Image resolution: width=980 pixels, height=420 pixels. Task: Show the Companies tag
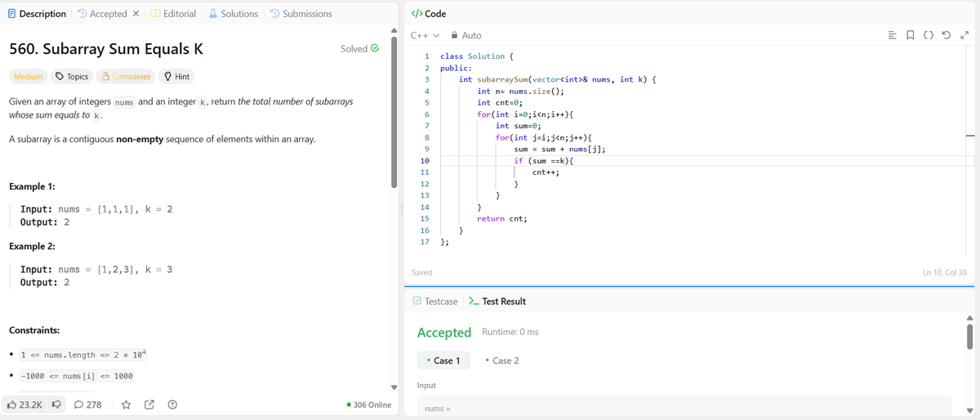click(126, 76)
